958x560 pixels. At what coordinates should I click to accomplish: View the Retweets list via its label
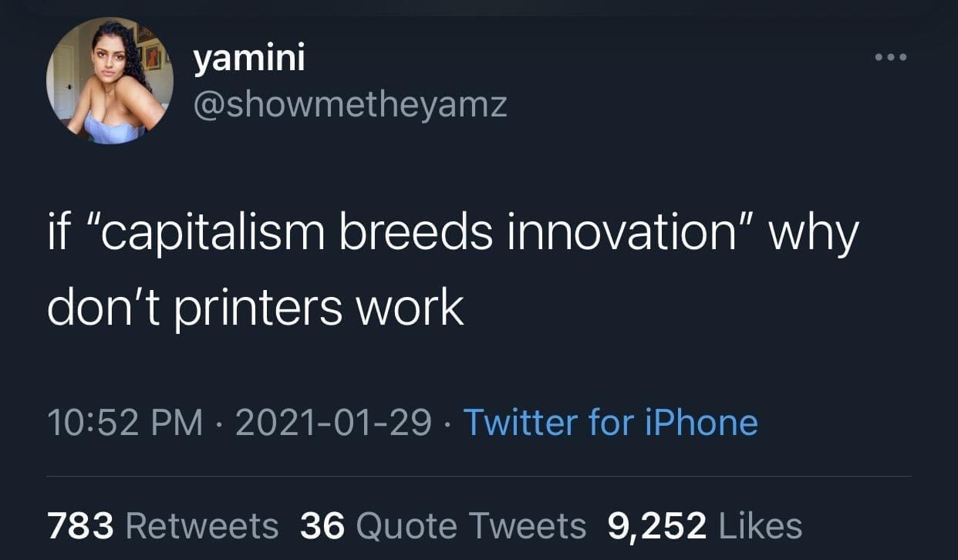[202, 526]
